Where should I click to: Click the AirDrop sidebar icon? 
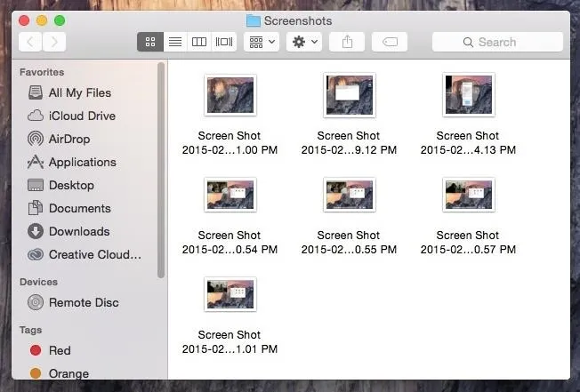[36, 139]
